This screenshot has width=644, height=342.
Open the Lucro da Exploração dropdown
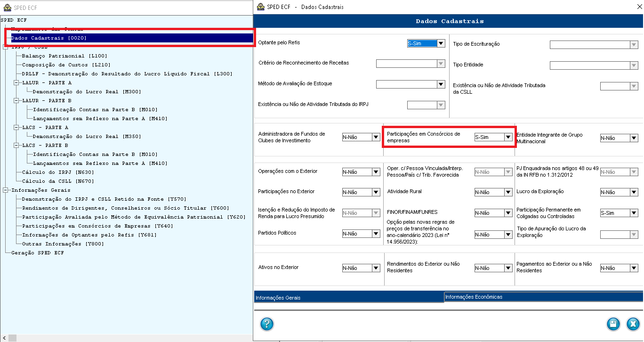click(634, 192)
